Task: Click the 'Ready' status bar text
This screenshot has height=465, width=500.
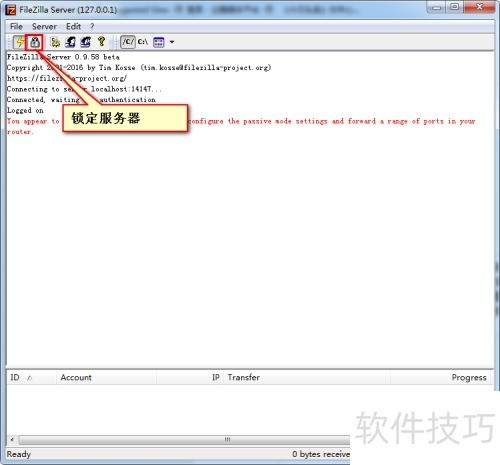Action: pos(19,454)
